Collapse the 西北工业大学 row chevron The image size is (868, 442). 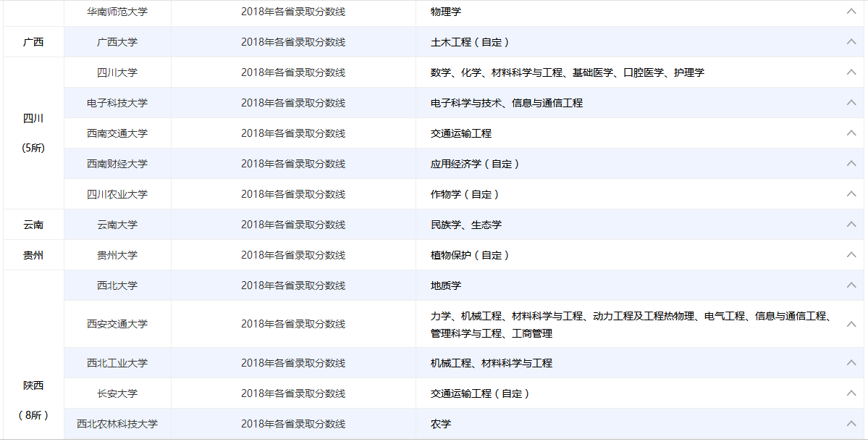[x=851, y=363]
